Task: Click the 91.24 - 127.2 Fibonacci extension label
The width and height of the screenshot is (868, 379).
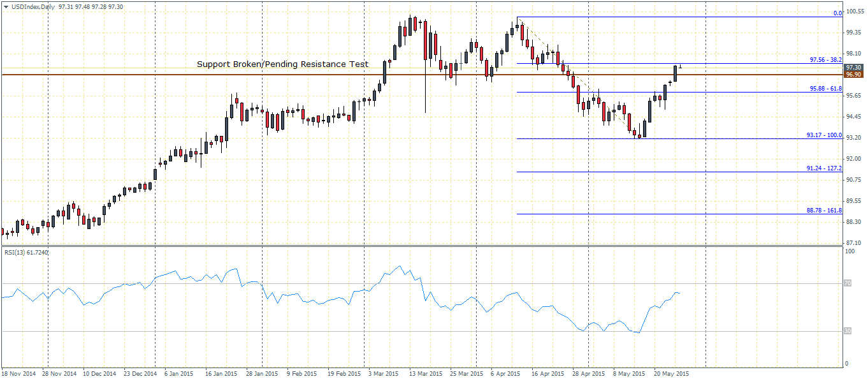Action: click(x=823, y=168)
